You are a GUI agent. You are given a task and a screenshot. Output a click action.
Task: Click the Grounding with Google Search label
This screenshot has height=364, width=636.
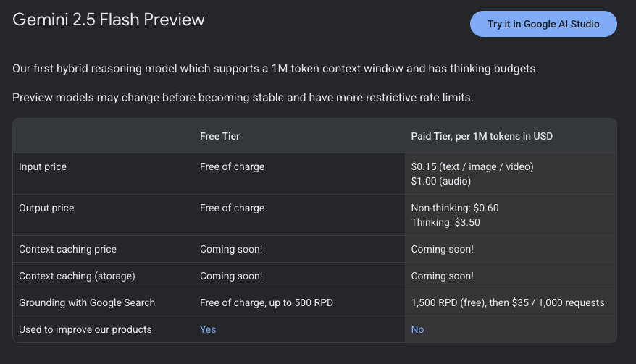[x=87, y=302]
